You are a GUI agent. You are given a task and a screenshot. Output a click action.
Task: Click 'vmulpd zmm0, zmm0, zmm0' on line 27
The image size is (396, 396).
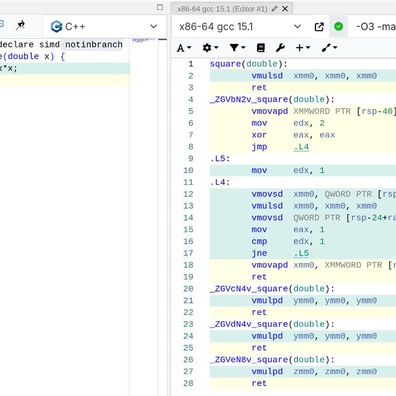tap(314, 371)
